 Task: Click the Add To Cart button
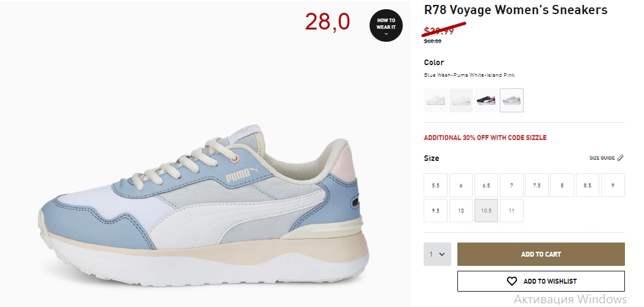point(541,254)
